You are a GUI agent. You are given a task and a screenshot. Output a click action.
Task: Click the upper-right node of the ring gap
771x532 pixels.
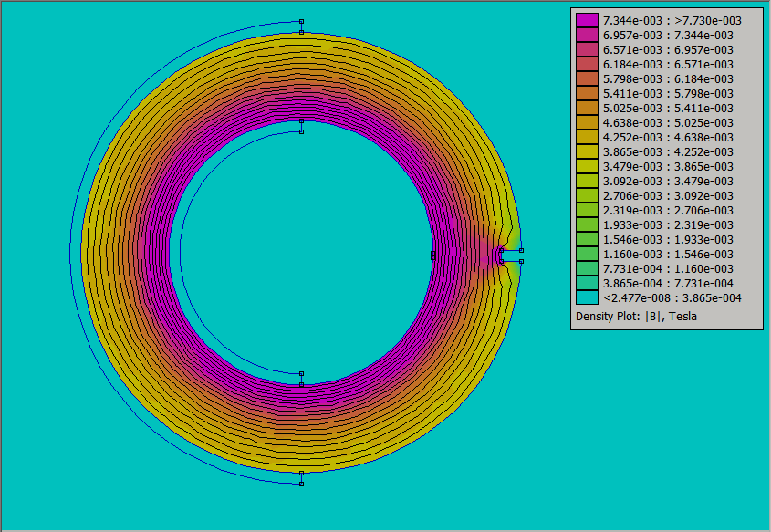point(521,249)
